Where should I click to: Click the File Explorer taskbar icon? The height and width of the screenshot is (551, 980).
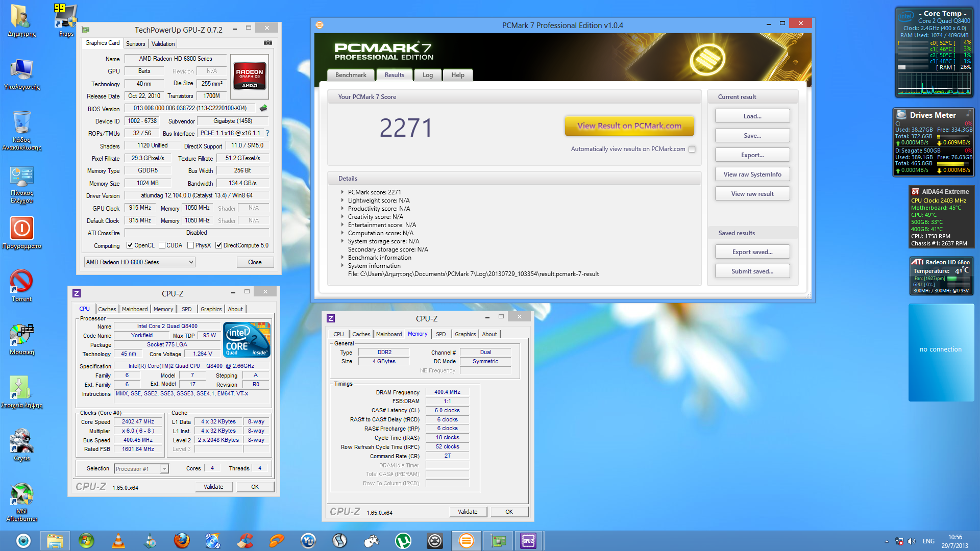click(x=55, y=541)
